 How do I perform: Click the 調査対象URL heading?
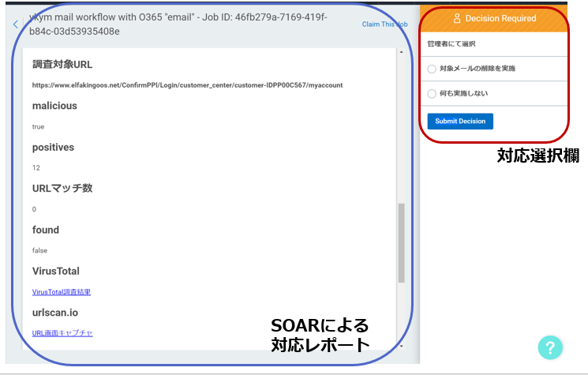62,65
